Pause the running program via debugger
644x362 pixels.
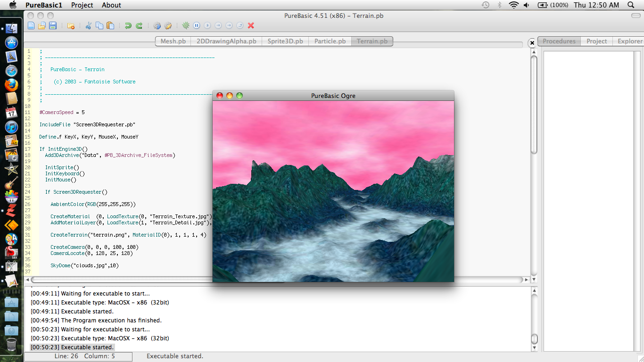pos(197,25)
